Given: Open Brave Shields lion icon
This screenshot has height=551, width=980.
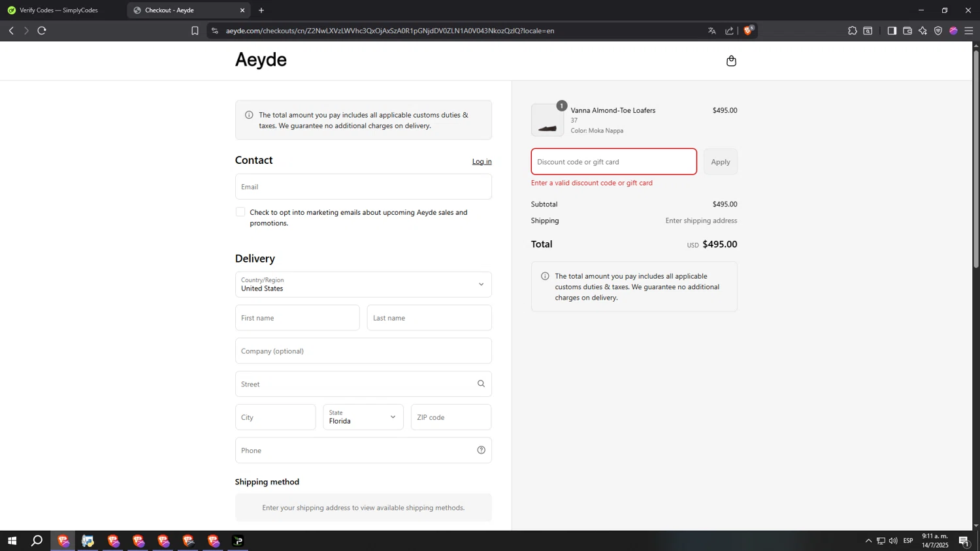Looking at the screenshot, I should click(x=749, y=31).
